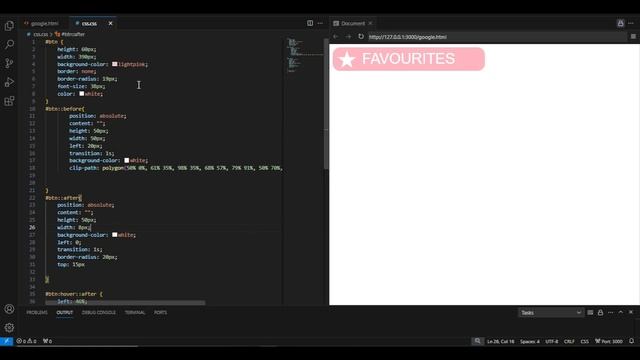Screen dimensions: 640x360
Task: Change language mode via CSS
Action: (584, 341)
